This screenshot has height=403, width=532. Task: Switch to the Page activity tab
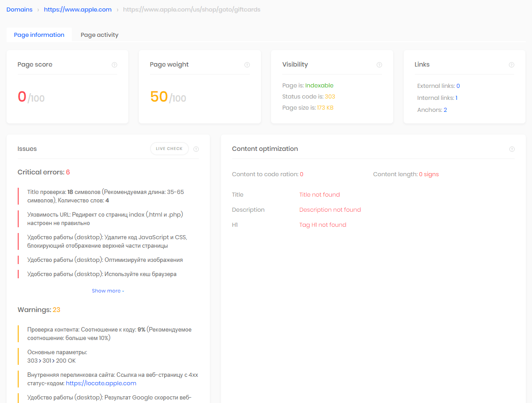99,35
